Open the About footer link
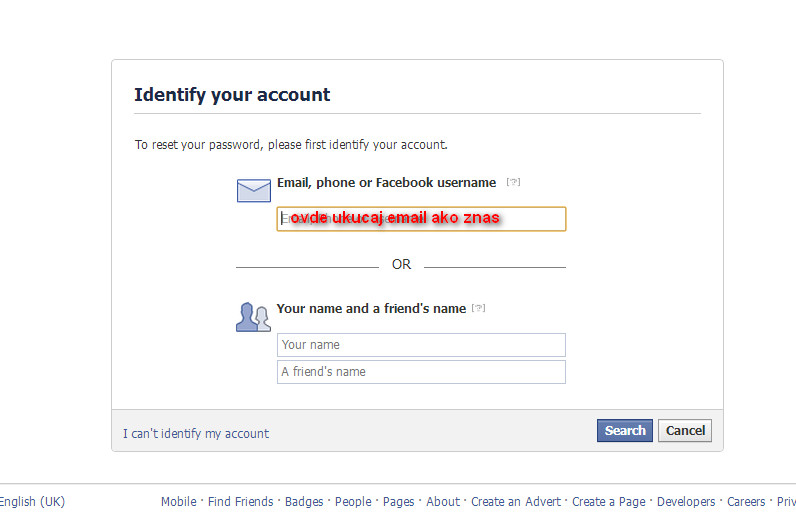 point(443,502)
